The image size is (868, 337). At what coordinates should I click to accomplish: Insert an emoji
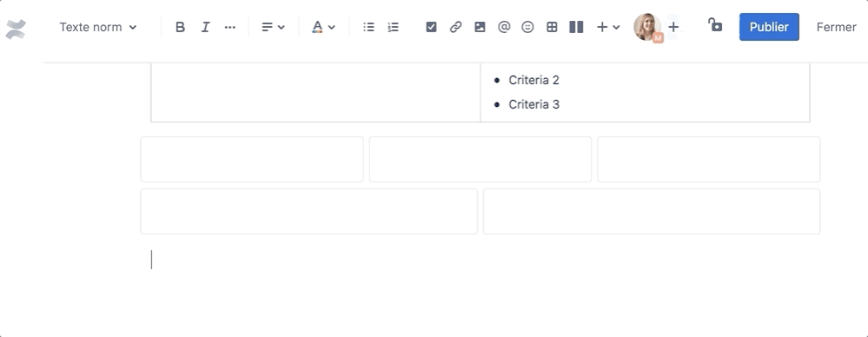pyautogui.click(x=527, y=27)
